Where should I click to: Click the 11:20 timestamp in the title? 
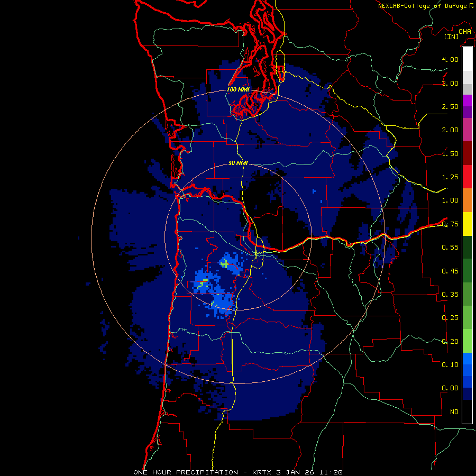[331, 472]
